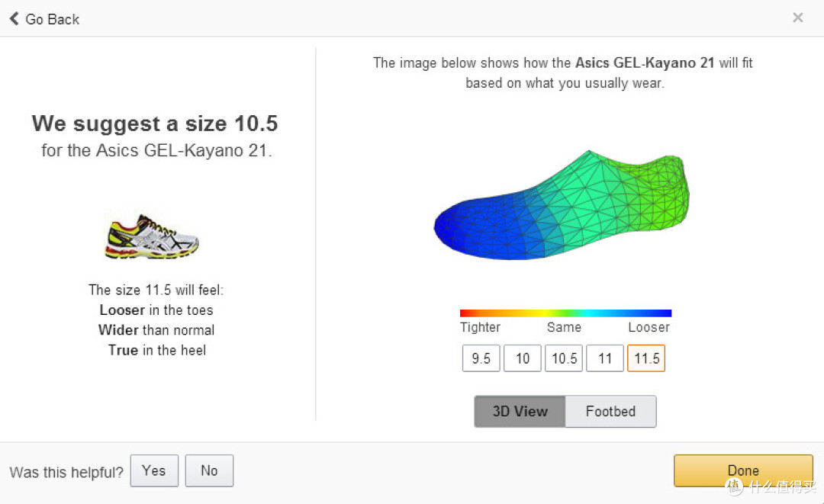Answer Yes to Was this helpful
Image resolution: width=824 pixels, height=504 pixels.
point(154,471)
